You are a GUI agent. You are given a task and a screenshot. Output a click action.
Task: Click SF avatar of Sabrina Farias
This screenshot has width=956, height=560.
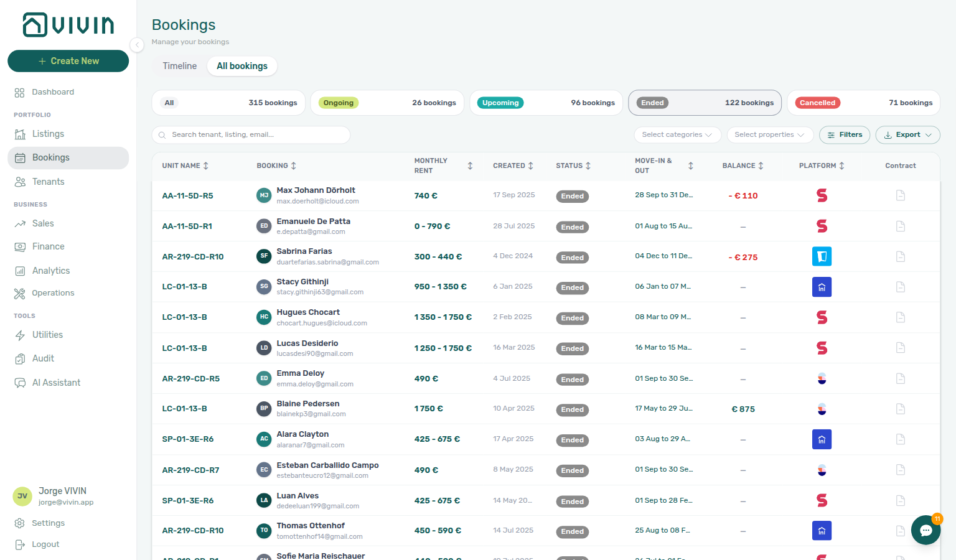pos(264,256)
